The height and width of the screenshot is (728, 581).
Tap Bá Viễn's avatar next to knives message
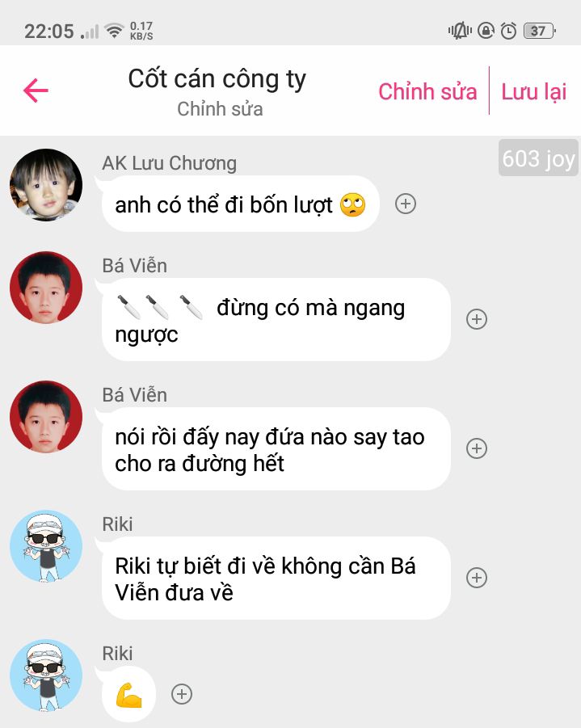coord(46,288)
